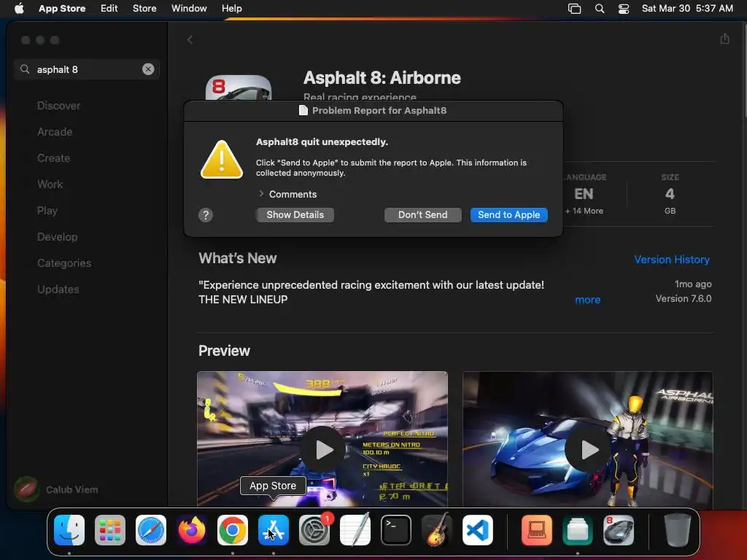Launch Firefox from the Dock

[x=192, y=530]
